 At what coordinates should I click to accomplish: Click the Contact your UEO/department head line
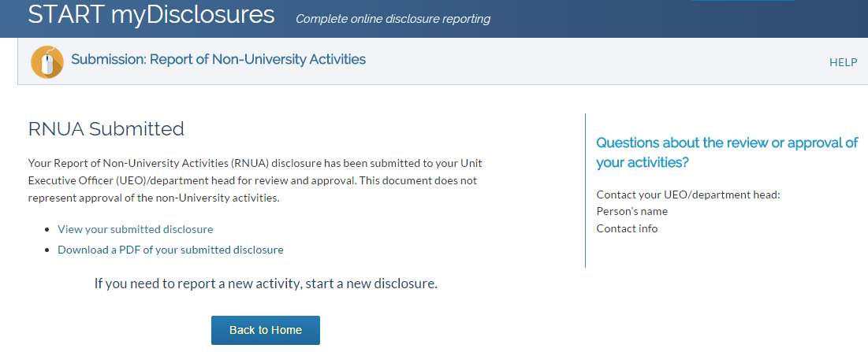tap(688, 195)
